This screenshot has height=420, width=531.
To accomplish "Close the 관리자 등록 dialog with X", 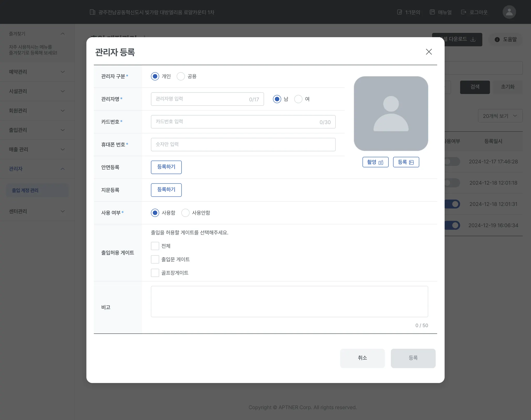I will pyautogui.click(x=429, y=52).
